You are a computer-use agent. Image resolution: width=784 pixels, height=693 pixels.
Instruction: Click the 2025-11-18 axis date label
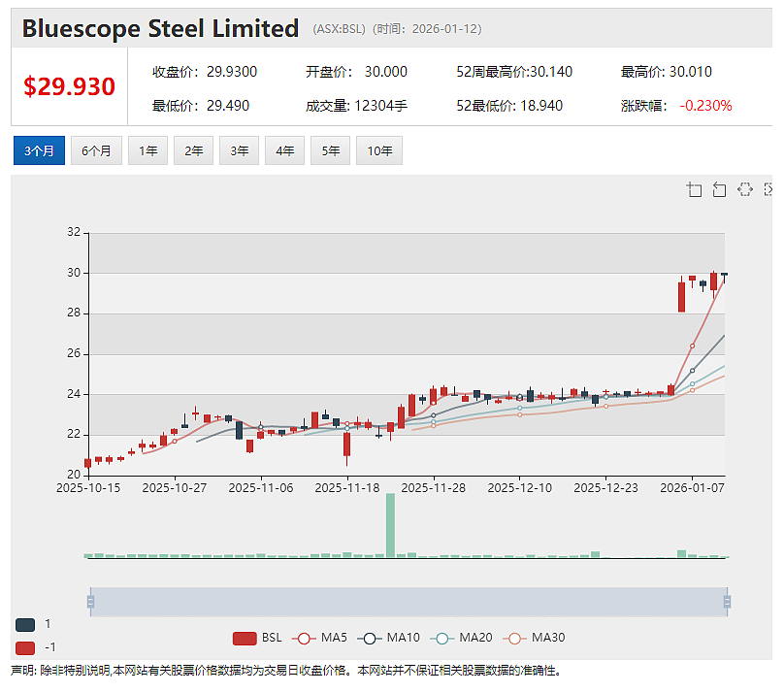(347, 488)
